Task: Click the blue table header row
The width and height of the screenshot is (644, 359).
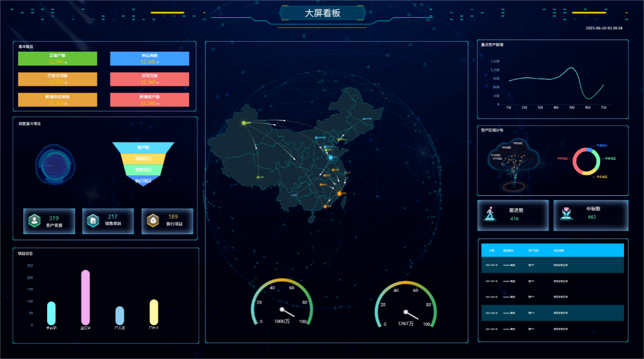Action: pyautogui.click(x=552, y=250)
